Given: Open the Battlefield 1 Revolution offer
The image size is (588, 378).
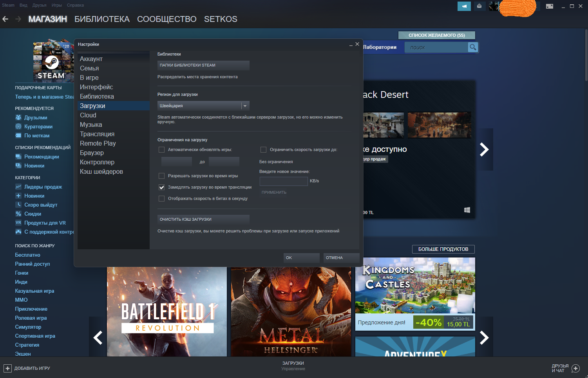Looking at the screenshot, I should tap(167, 312).
